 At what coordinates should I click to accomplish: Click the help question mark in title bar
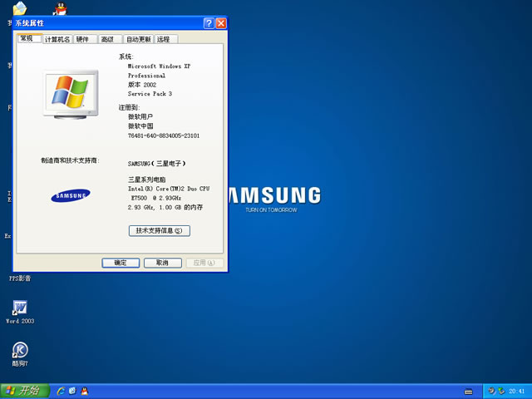tap(209, 23)
